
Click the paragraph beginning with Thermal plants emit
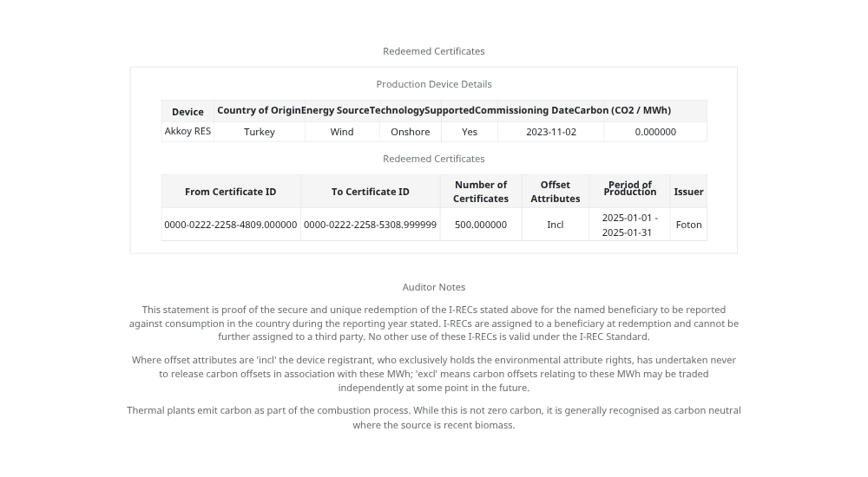(433, 417)
